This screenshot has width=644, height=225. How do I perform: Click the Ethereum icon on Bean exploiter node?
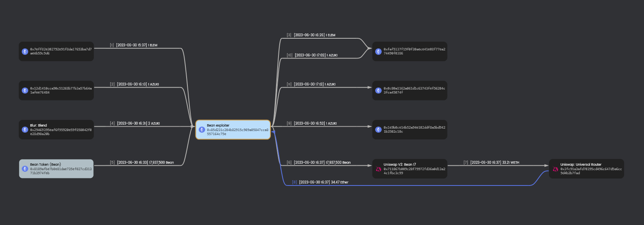point(202,129)
